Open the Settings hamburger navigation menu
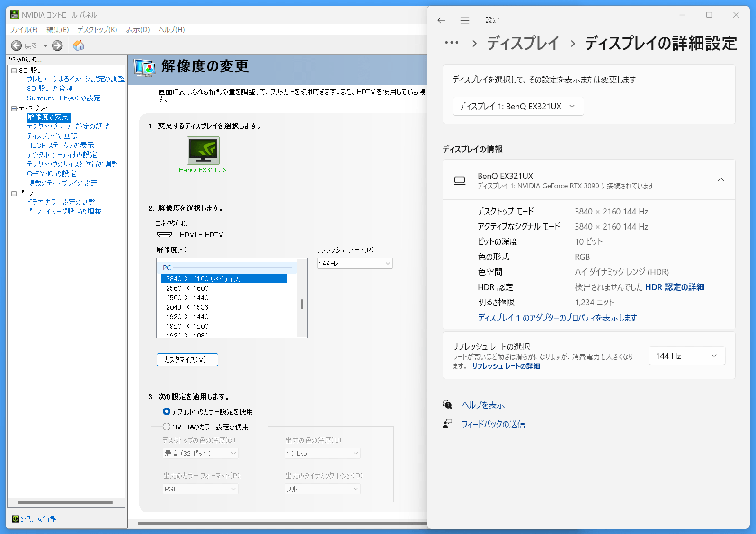 pyautogui.click(x=465, y=20)
